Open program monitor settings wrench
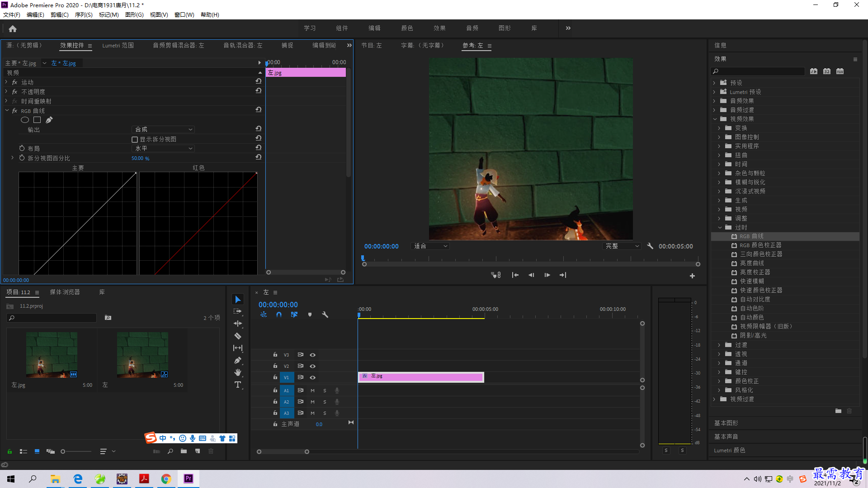This screenshot has width=868, height=488. (x=650, y=246)
